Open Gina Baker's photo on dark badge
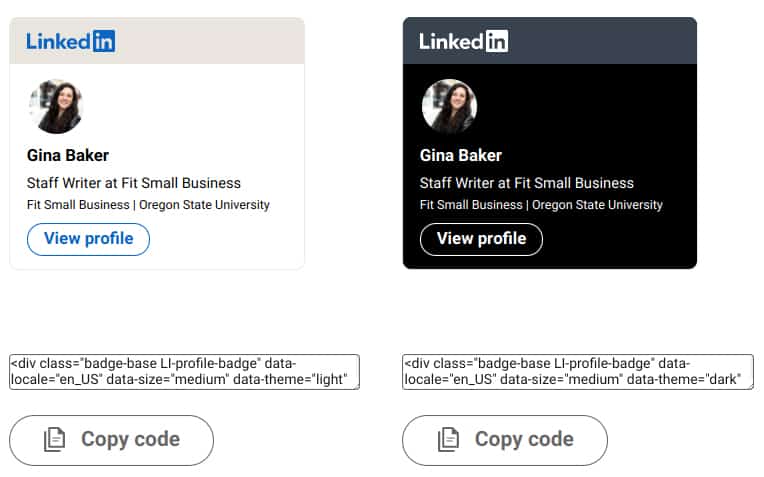This screenshot has width=764, height=477. coord(449,106)
